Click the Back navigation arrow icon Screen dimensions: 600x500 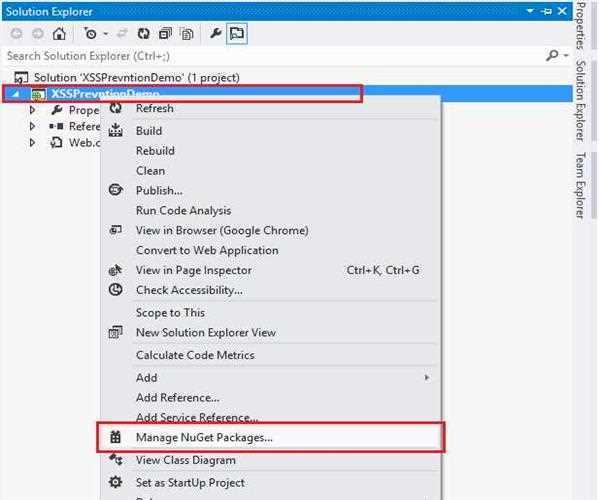pos(14,34)
